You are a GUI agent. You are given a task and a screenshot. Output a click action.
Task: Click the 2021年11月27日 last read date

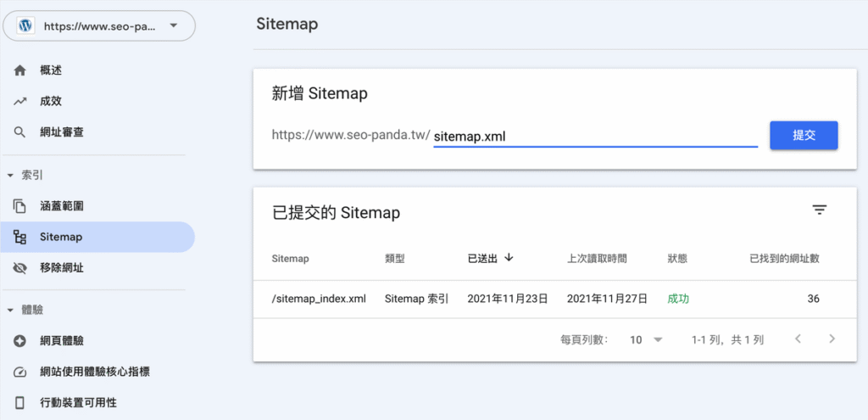[607, 300]
